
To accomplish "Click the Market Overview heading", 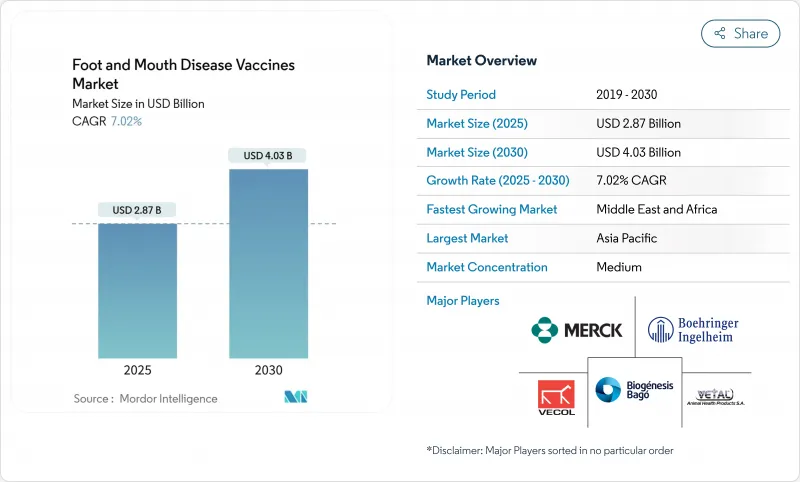I will click(x=481, y=61).
